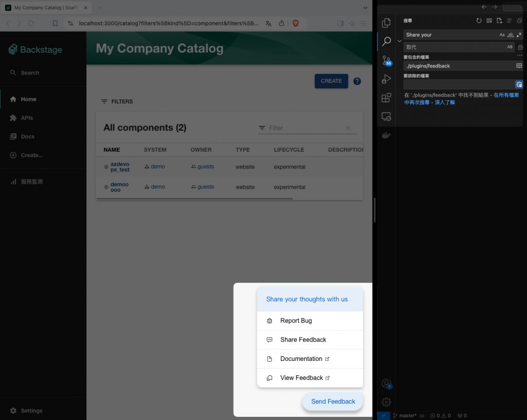Open Docker view icon in activity bar
527x420 pixels.
click(386, 135)
